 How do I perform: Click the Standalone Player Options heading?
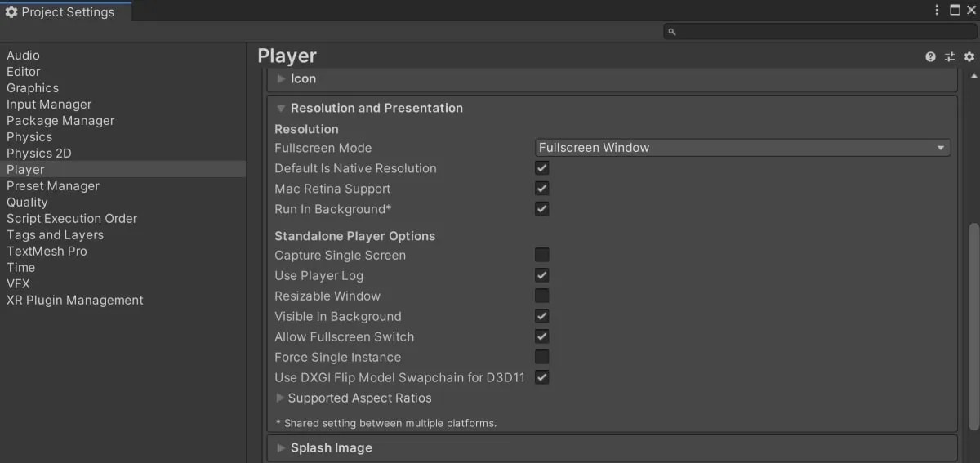(x=354, y=236)
